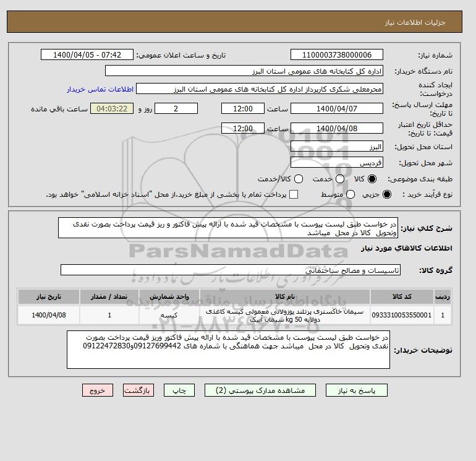Select the کالا/خدمت radio button
The height and width of the screenshot is (461, 476).
tap(299, 179)
